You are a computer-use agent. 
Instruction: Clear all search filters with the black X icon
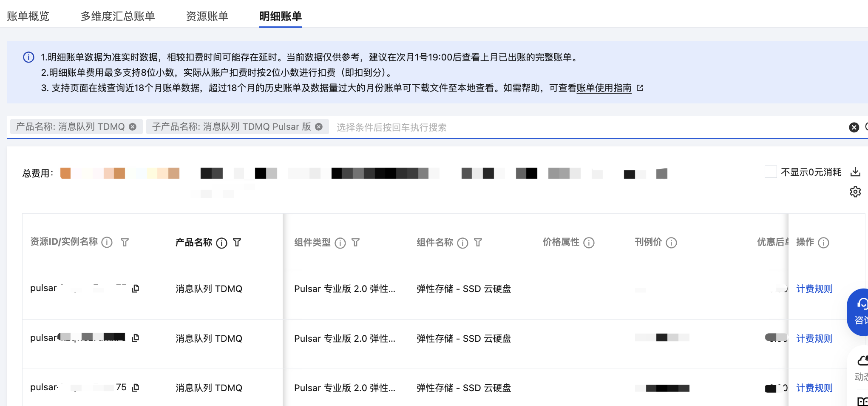[x=854, y=127]
